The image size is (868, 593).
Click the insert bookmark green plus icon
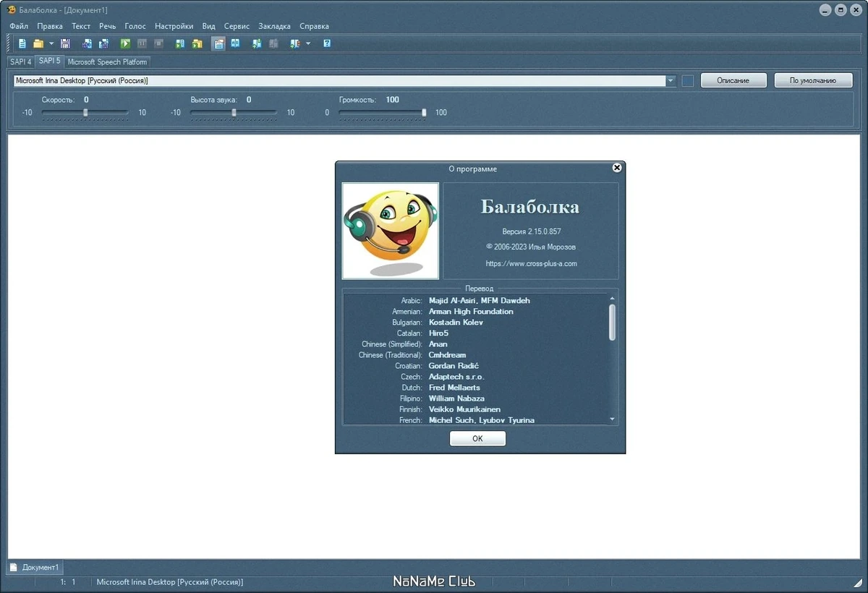[x=257, y=43]
